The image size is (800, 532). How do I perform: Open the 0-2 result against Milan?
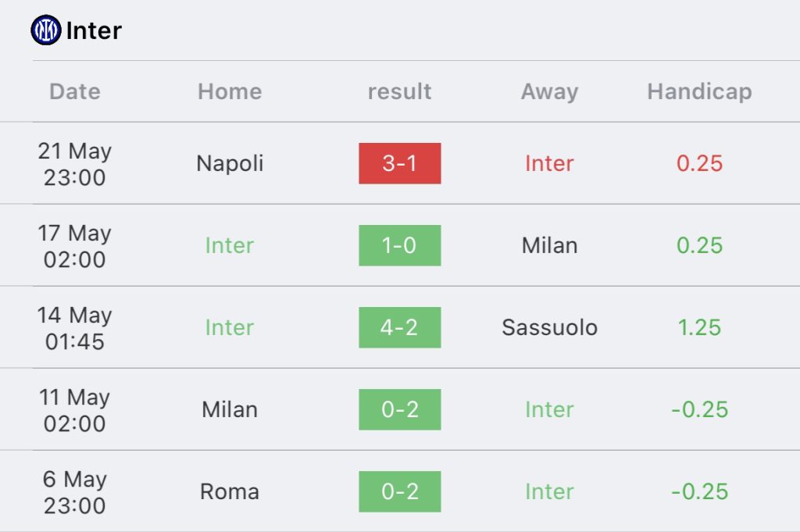point(399,409)
